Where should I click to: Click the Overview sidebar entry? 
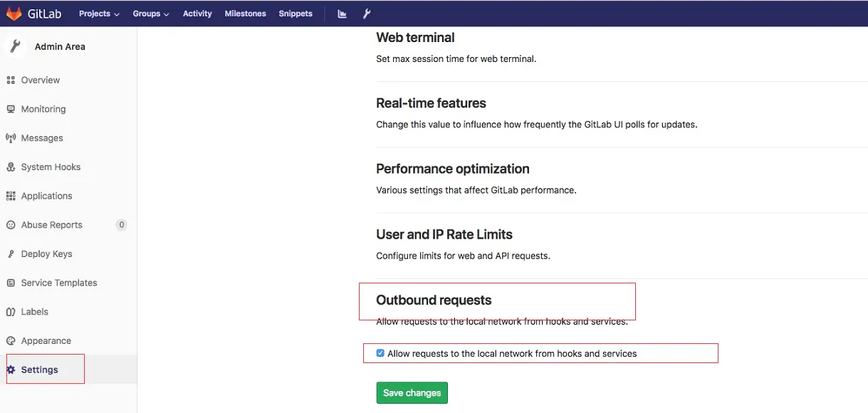click(x=39, y=80)
